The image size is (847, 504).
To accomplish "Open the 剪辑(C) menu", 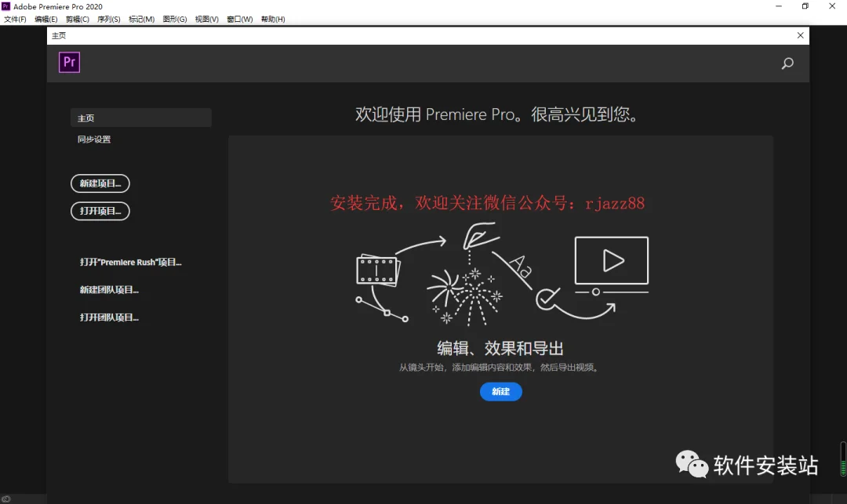I will click(x=77, y=19).
